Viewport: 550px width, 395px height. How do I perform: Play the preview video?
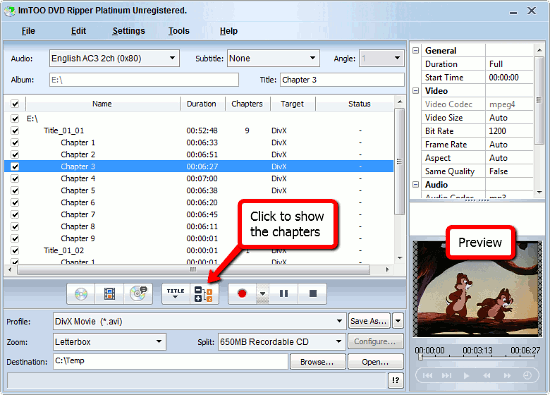(x=467, y=376)
